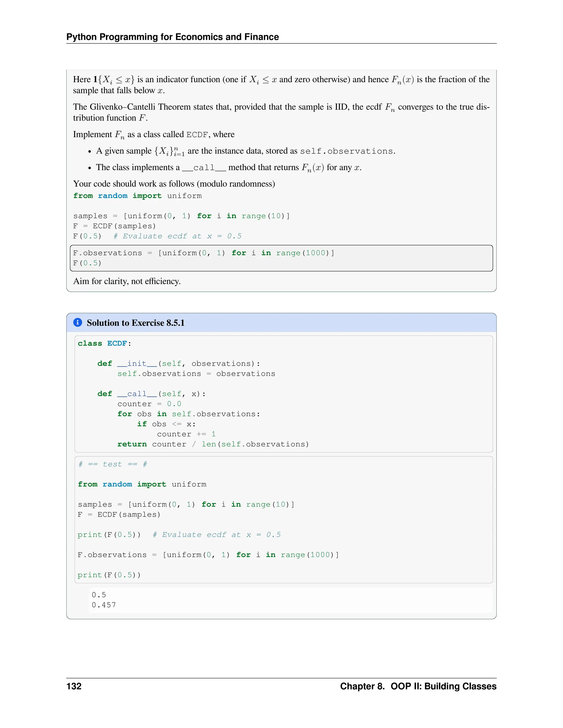The width and height of the screenshot is (563, 728).
Task: Click the blue info icon beside Solution heading
Action: click(77, 322)
